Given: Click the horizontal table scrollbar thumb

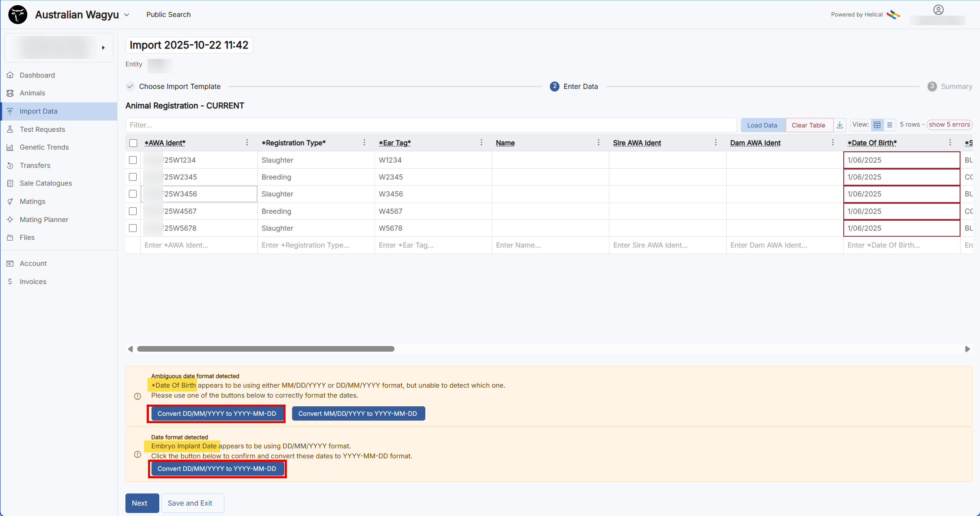Looking at the screenshot, I should click(266, 349).
